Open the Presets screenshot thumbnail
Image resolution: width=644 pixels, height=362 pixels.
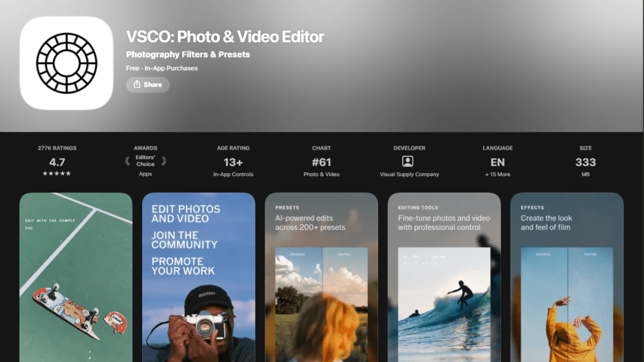tap(321, 277)
